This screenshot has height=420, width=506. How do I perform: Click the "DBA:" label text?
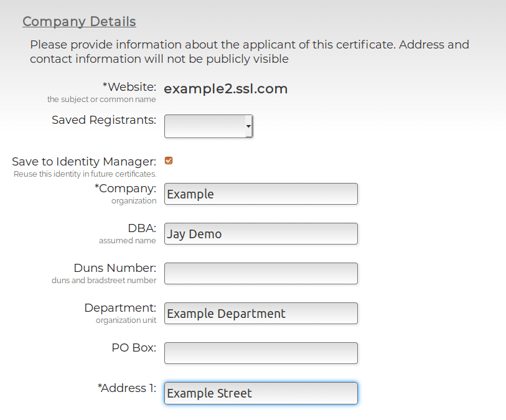click(142, 228)
